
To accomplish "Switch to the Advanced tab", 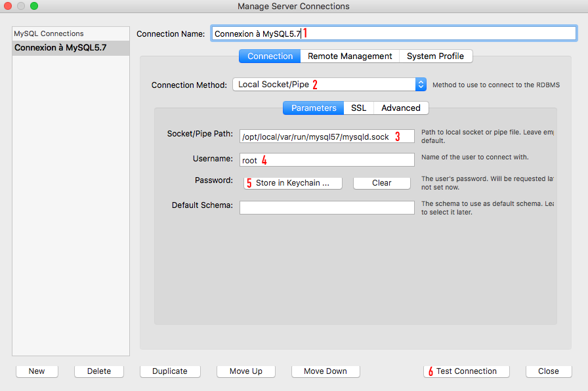I will 400,108.
